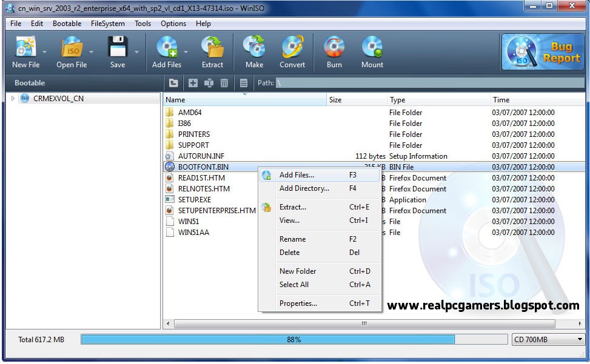This screenshot has width=590, height=364.
Task: Choose View... in context menu
Action: [x=320, y=220]
